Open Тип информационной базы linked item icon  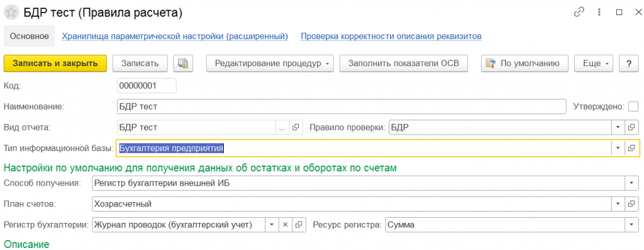click(631, 148)
